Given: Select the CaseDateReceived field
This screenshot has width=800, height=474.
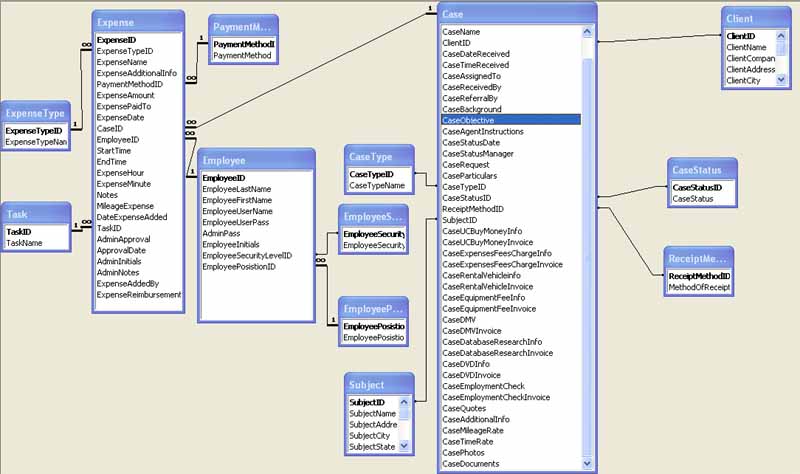Looking at the screenshot, I should (x=476, y=54).
